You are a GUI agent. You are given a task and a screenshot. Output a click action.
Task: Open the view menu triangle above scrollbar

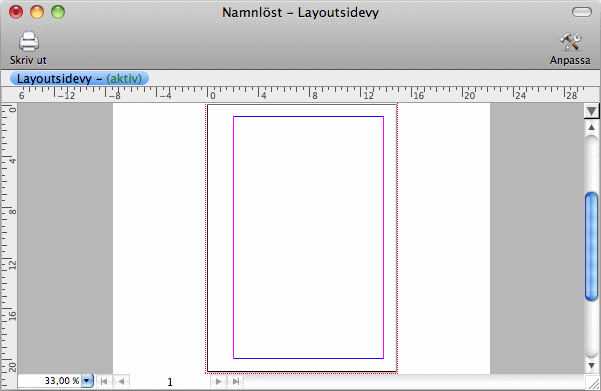coord(591,111)
